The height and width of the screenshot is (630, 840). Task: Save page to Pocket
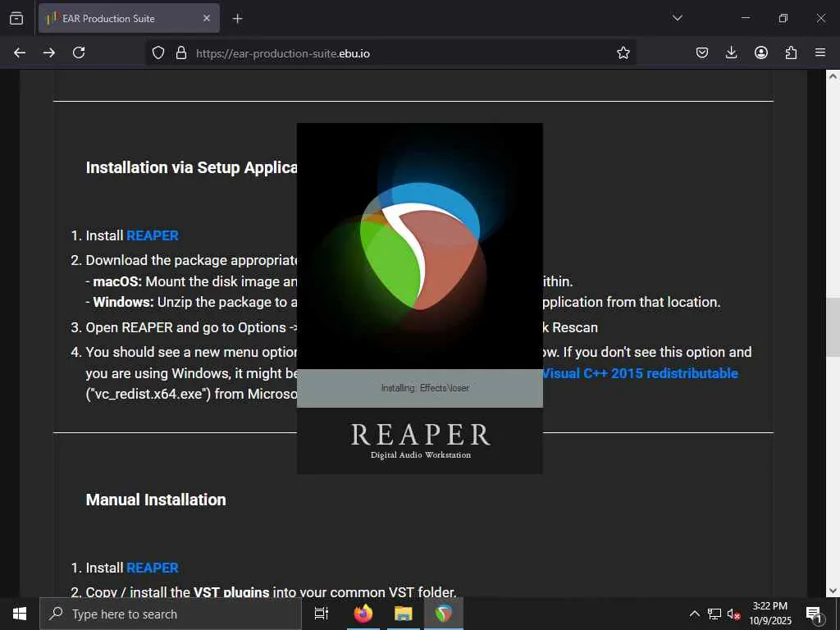702,52
